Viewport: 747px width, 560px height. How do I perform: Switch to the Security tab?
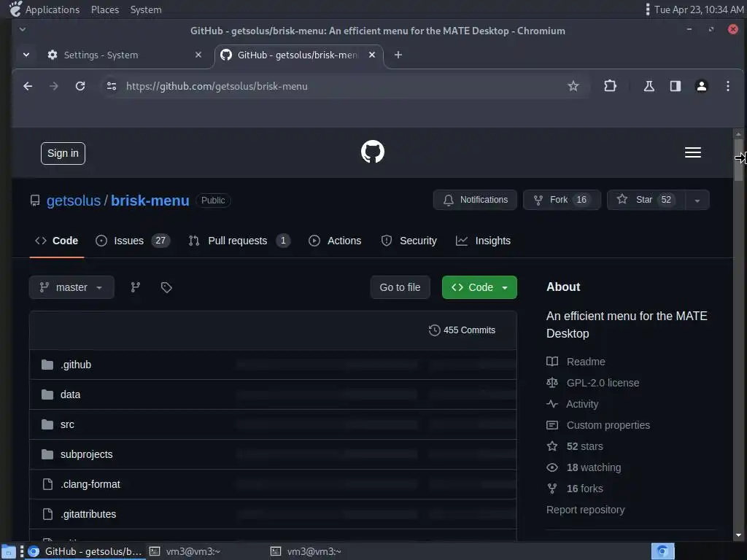point(409,241)
